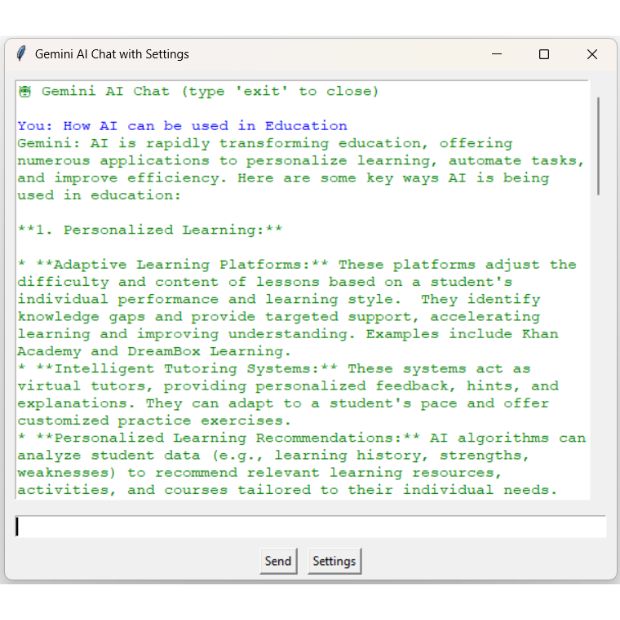Maximize the Gemini AI Chat window
The width and height of the screenshot is (620, 620).
coord(544,54)
